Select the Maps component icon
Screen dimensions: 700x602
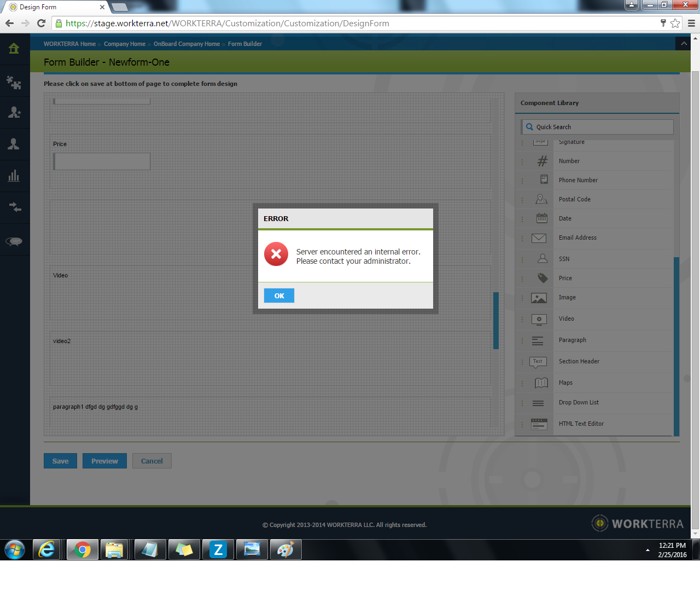pos(541,383)
